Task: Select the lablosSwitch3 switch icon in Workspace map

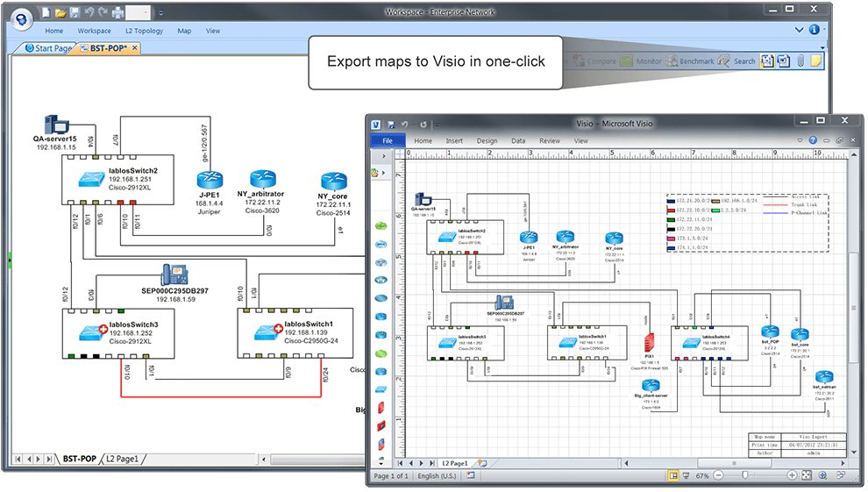Action: pos(92,332)
